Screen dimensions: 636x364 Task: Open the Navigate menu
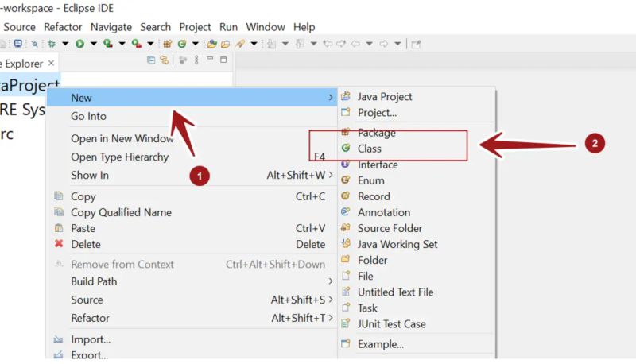coord(111,27)
